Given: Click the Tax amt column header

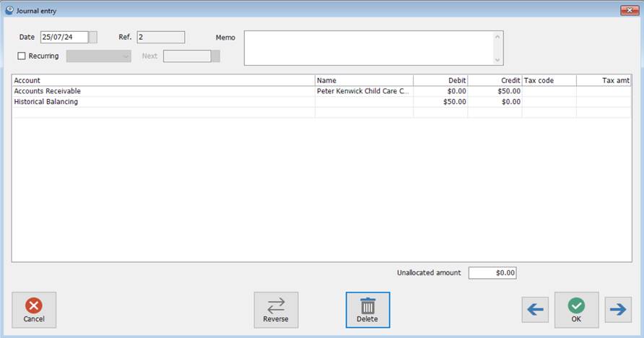Looking at the screenshot, I should point(604,80).
